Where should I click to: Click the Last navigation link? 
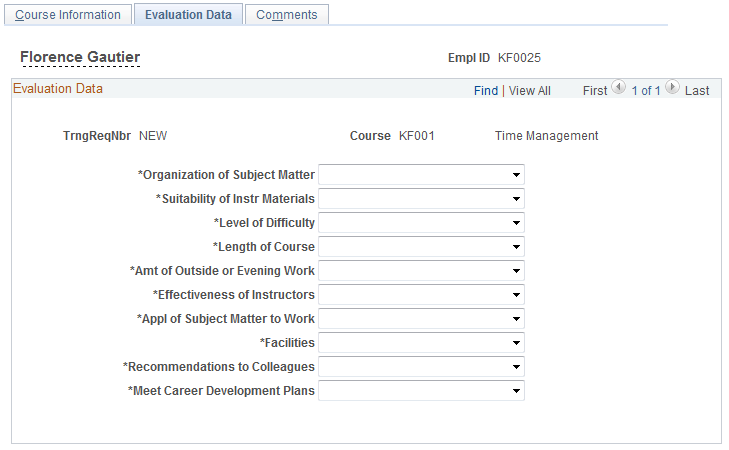coord(697,91)
